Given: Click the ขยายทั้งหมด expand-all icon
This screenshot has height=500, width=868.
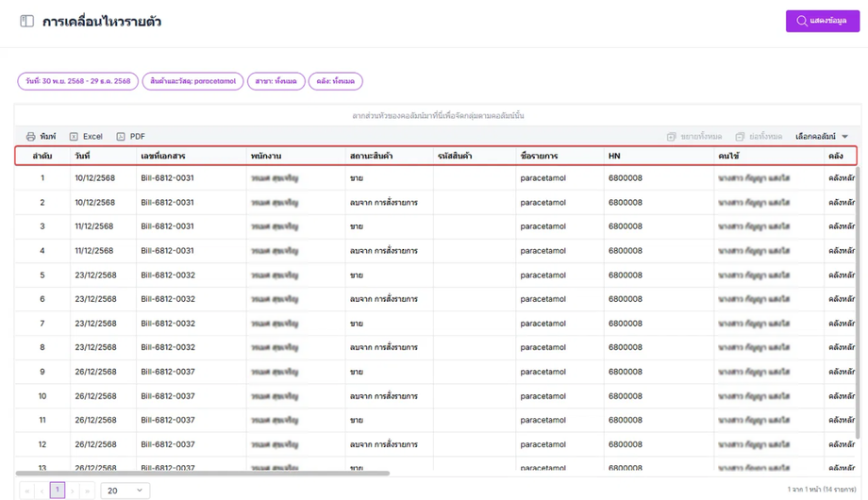Looking at the screenshot, I should [x=671, y=137].
